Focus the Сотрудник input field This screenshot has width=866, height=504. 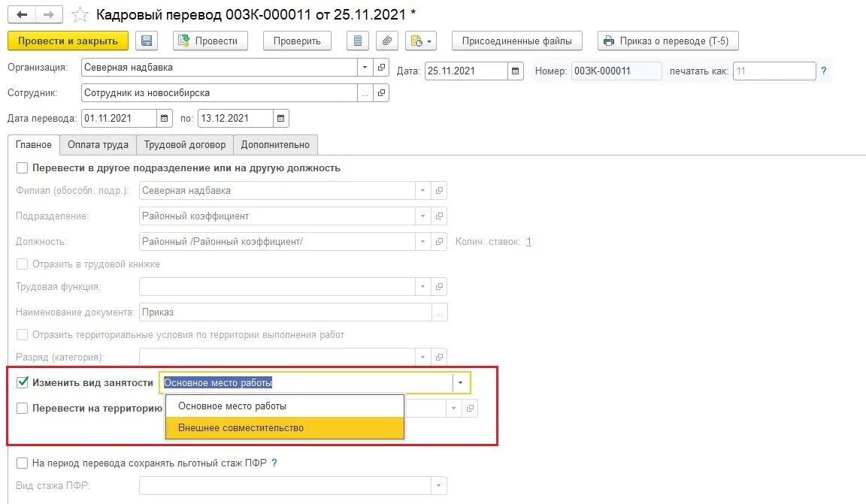tap(220, 92)
